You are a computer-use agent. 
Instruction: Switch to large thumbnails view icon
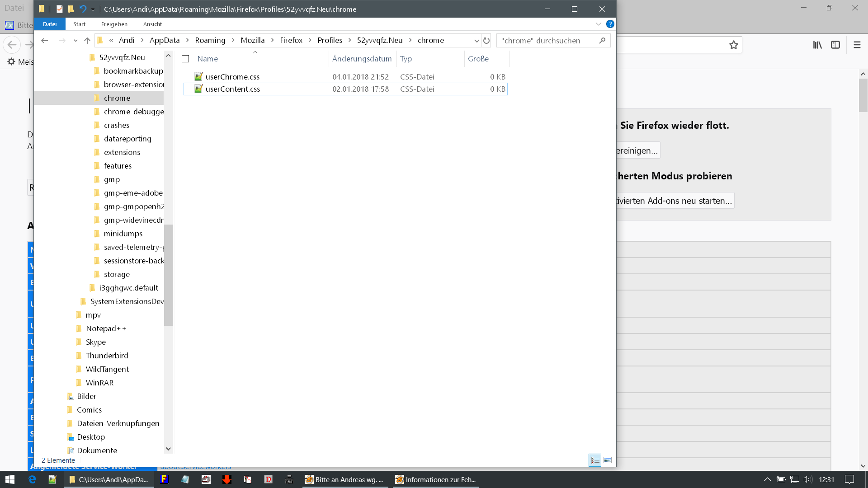[608, 460]
